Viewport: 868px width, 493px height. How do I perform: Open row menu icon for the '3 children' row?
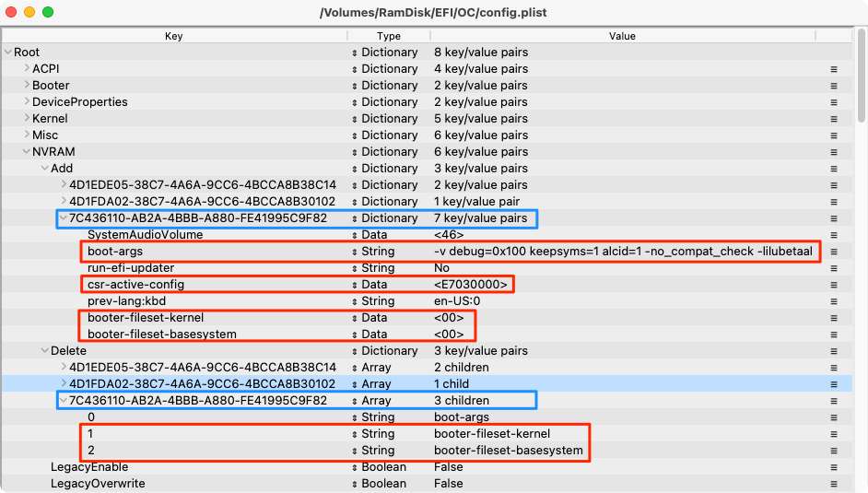(834, 401)
